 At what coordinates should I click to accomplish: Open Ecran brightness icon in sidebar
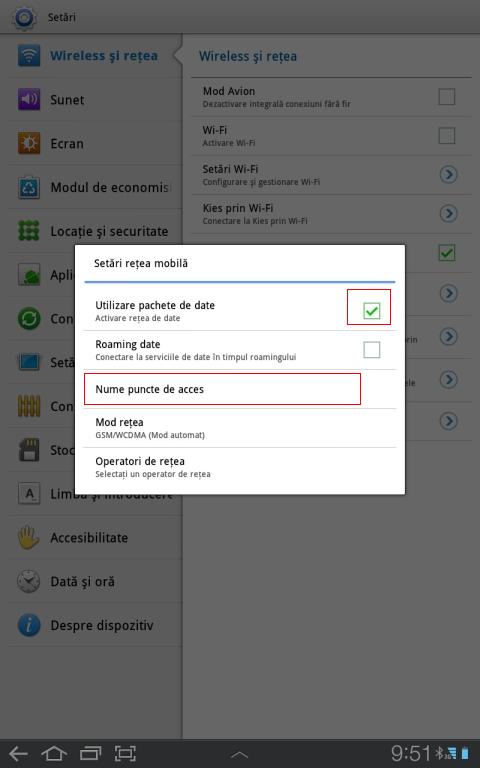(x=29, y=144)
